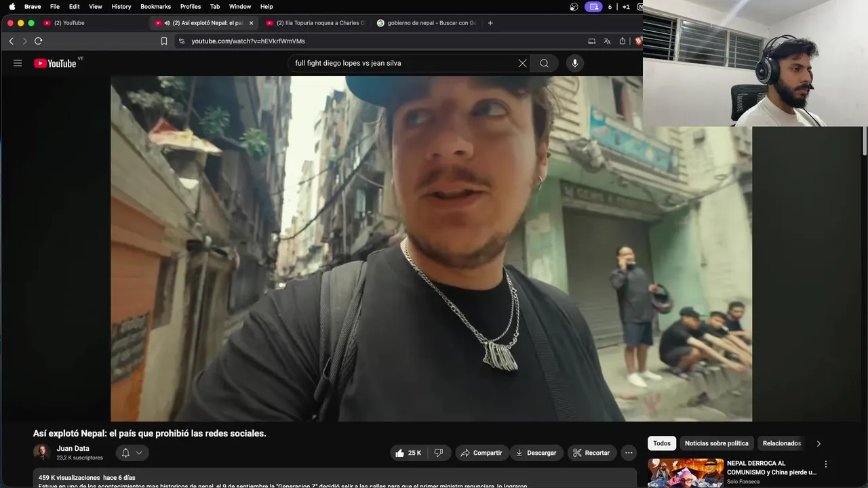
Task: Dislike the video
Action: click(439, 453)
